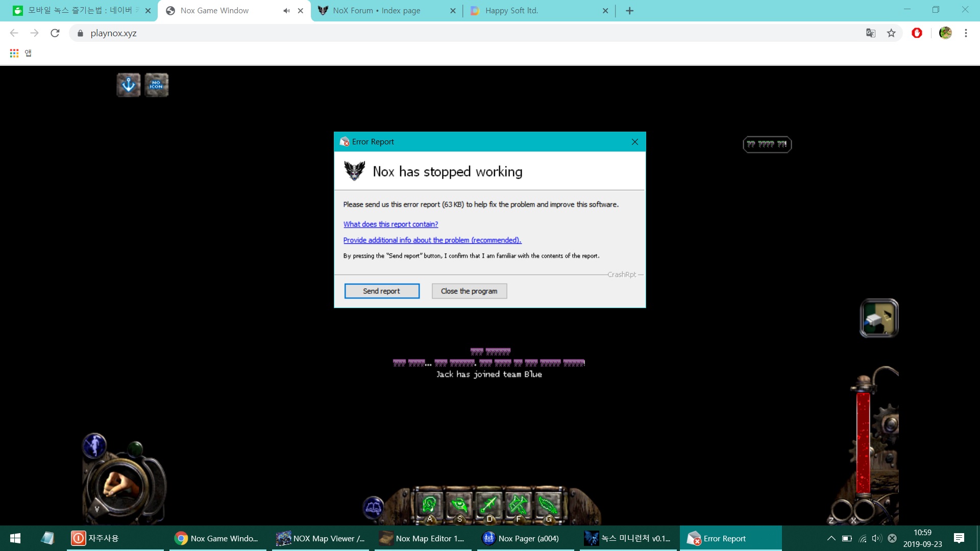Reload the playnox.xyz page
The height and width of the screenshot is (551, 980).
pos(55,33)
